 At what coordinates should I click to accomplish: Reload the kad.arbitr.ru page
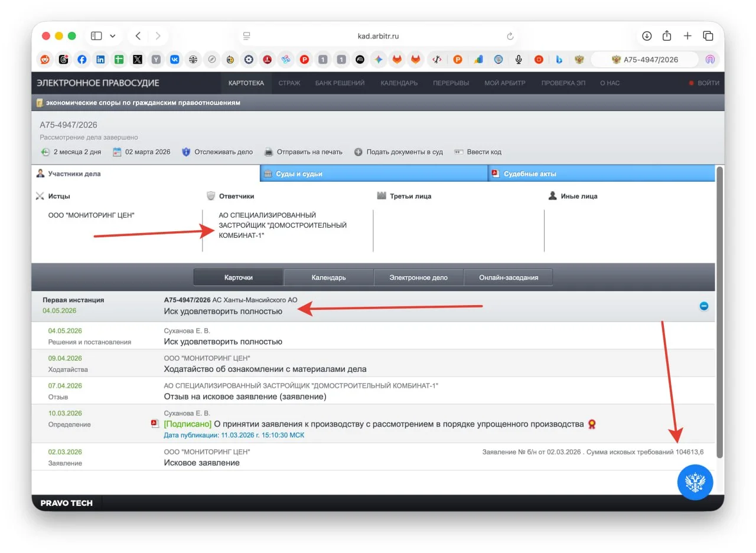click(510, 36)
